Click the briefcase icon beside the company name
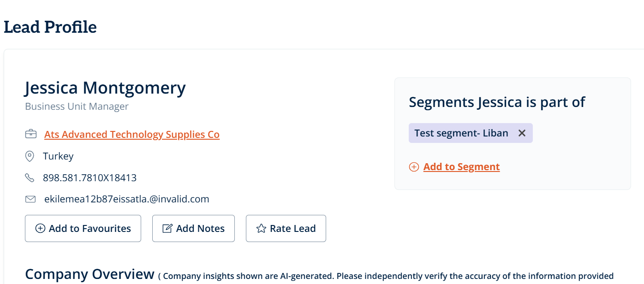 coord(30,134)
